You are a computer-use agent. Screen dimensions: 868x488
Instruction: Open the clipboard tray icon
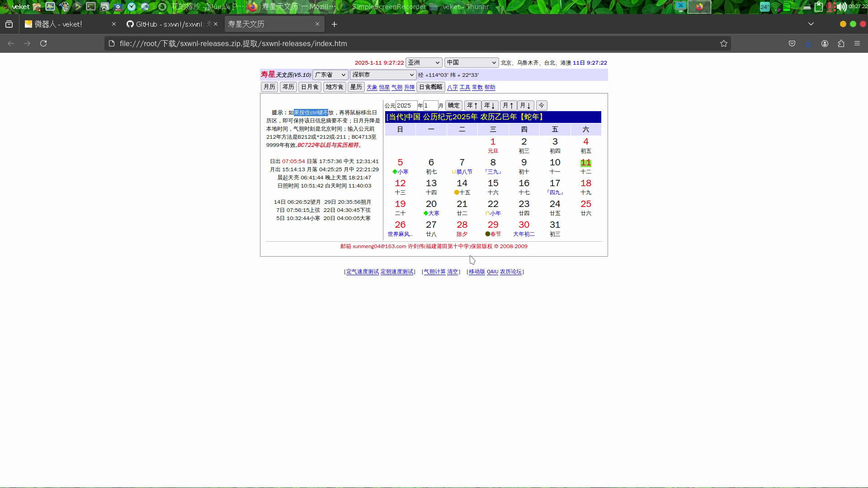click(x=819, y=7)
